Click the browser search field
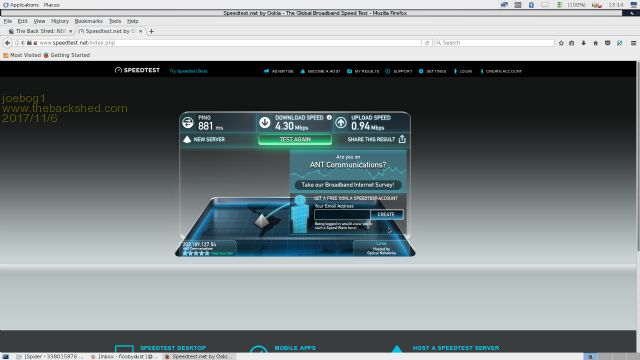640x360 pixels. pyautogui.click(x=494, y=43)
